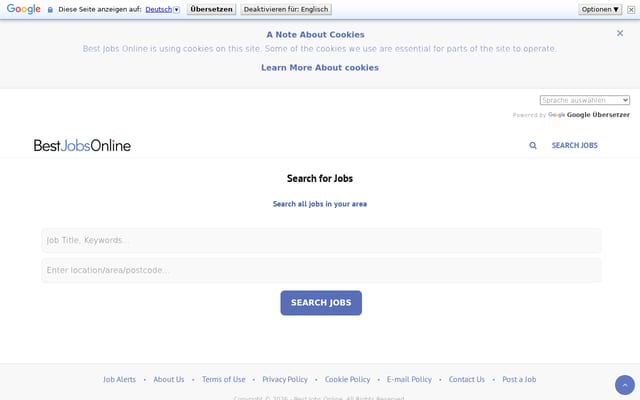Click the lock icon beside Google logo
This screenshot has width=640, height=400.
50,9
